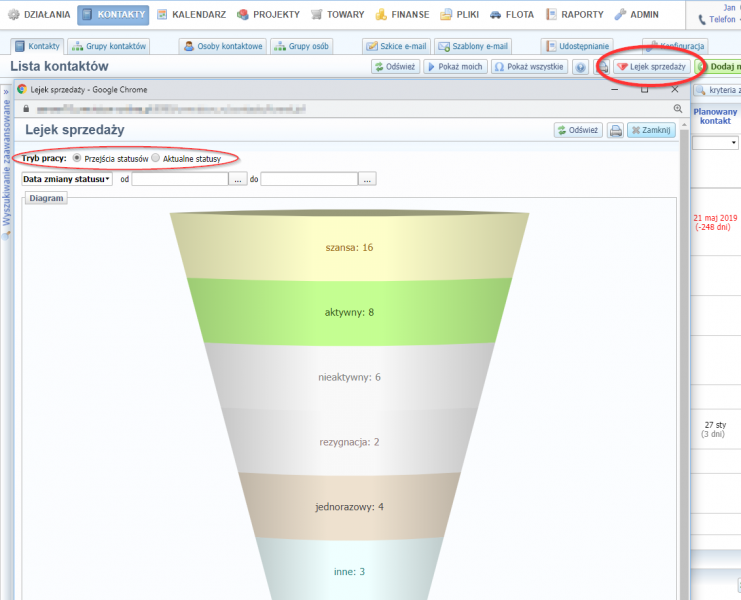Open Osoby kontaktowe tab
The image size is (741, 600).
[223, 46]
